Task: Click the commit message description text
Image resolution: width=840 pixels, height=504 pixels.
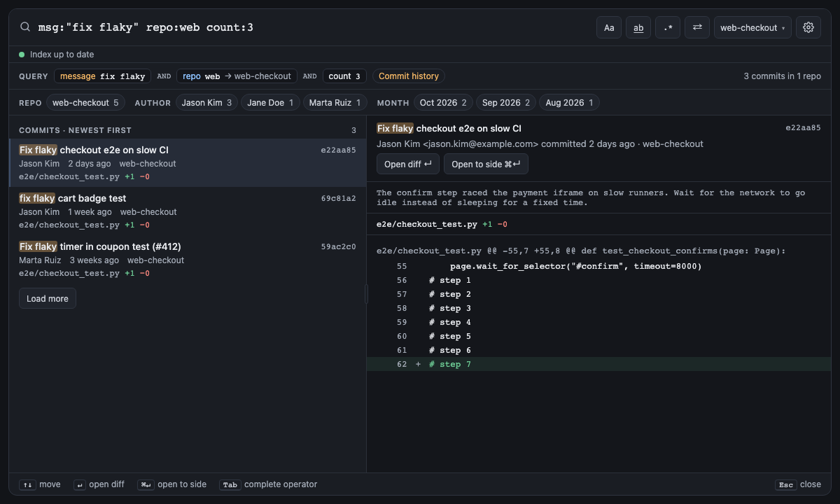Action: (591, 197)
